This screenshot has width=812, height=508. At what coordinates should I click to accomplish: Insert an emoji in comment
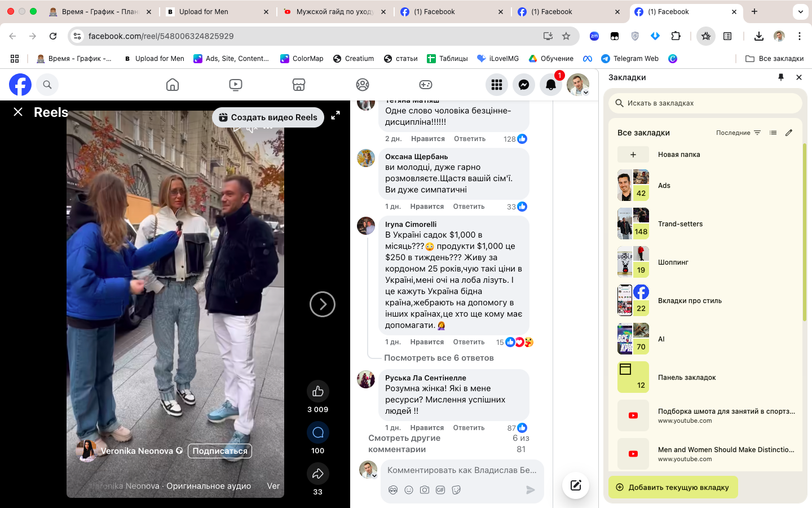click(x=409, y=490)
